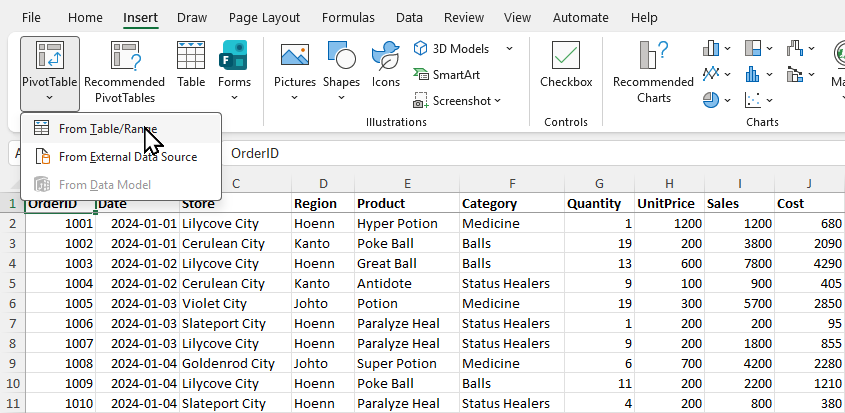The image size is (845, 413).
Task: Insert a Checkbox control
Action: click(566, 65)
